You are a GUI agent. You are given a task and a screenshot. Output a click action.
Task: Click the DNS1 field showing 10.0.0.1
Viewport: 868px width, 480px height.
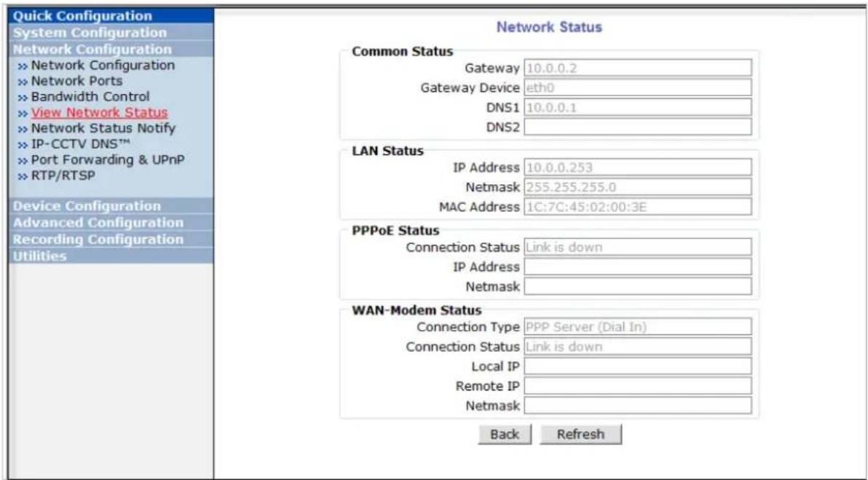tap(638, 107)
